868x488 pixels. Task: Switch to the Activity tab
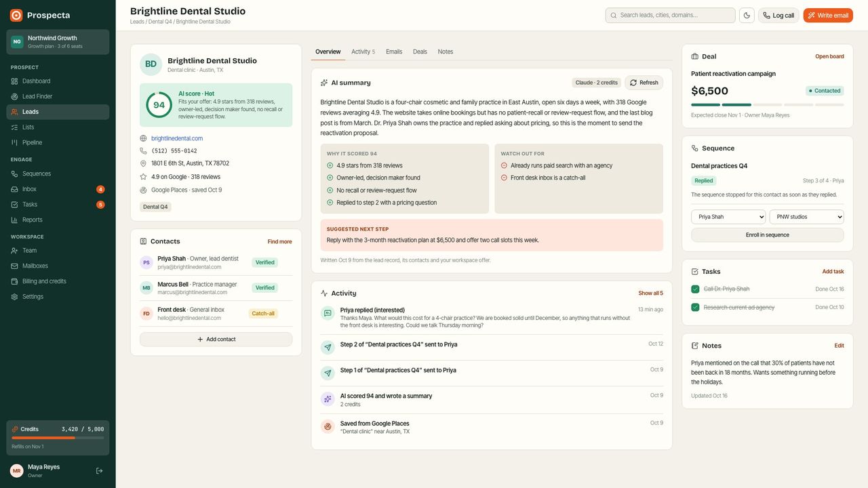(x=363, y=52)
